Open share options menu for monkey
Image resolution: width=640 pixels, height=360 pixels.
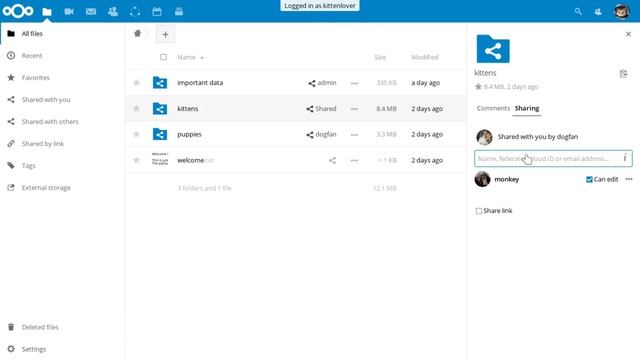click(629, 179)
